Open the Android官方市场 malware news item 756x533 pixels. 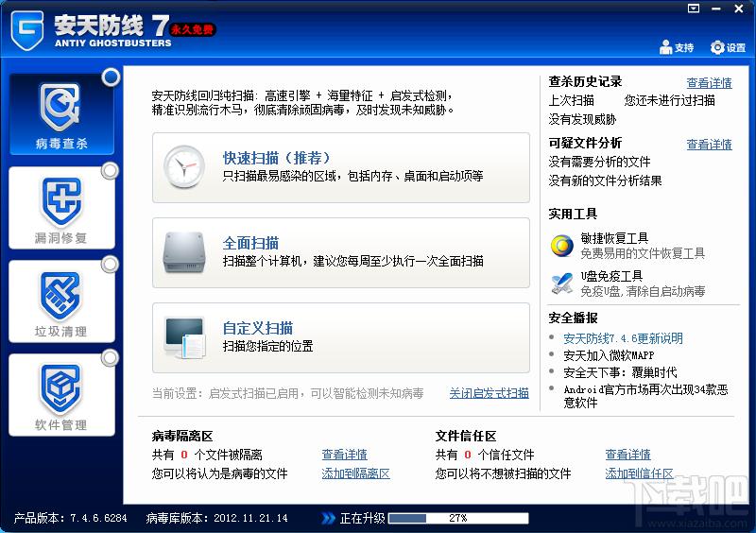pyautogui.click(x=645, y=396)
